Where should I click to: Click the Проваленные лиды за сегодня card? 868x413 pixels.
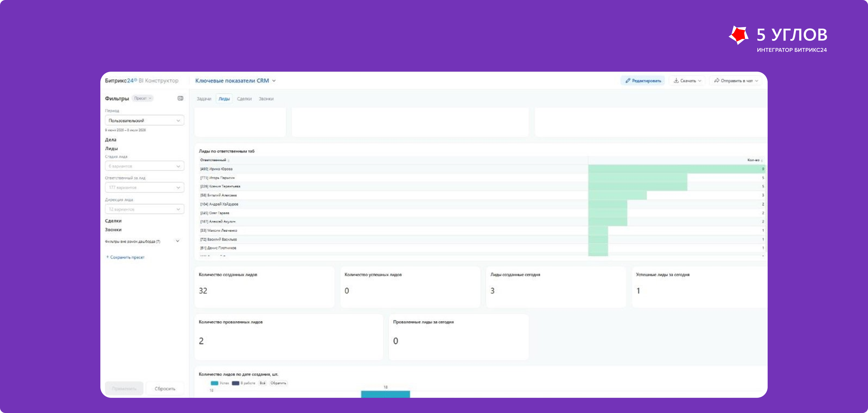coord(459,337)
